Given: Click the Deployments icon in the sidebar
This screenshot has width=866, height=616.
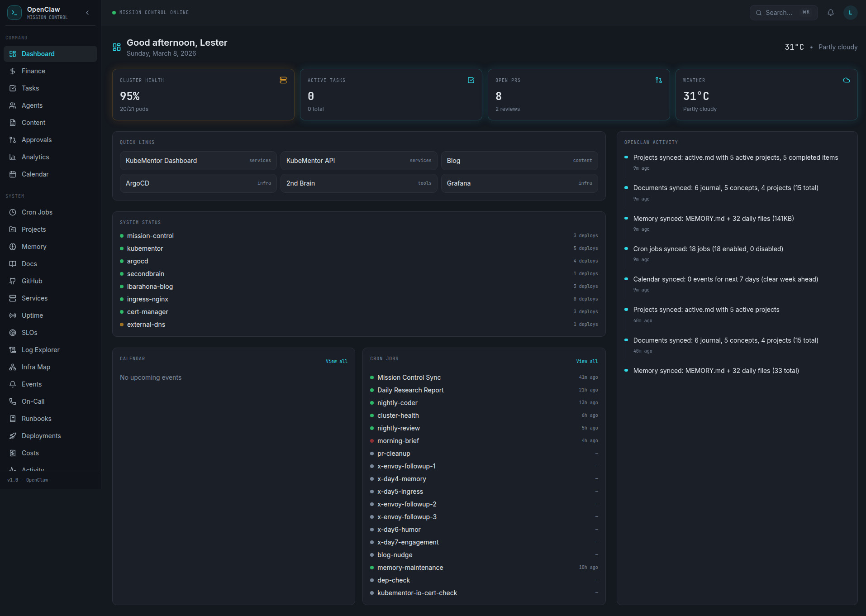Looking at the screenshot, I should point(13,436).
